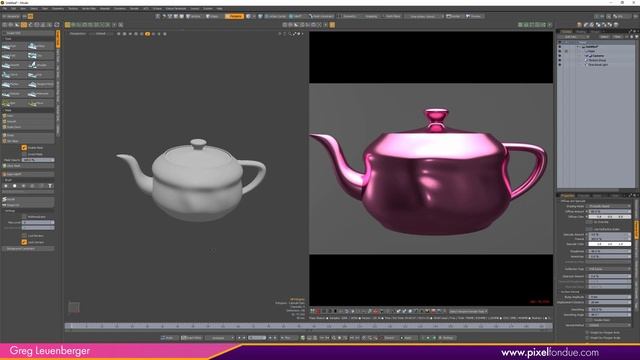The image size is (640, 360).
Task: Select the first sculpt tool in left column
Action: (14, 46)
